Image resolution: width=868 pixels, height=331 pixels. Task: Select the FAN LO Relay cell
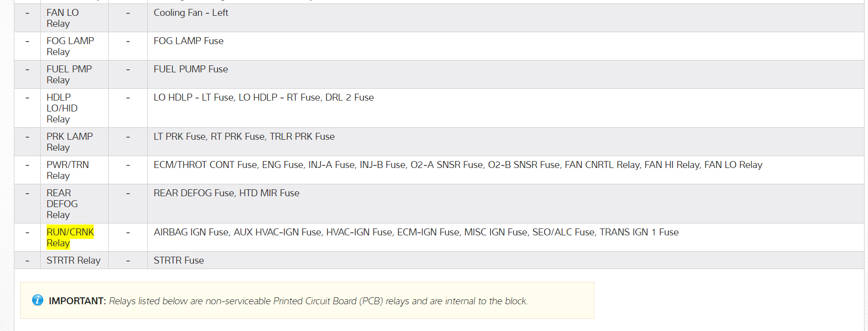pyautogui.click(x=62, y=18)
